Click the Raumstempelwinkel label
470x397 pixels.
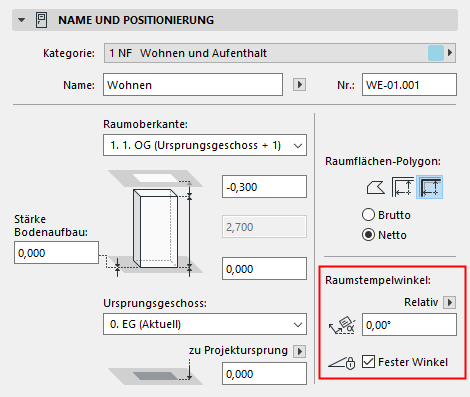[x=378, y=280]
